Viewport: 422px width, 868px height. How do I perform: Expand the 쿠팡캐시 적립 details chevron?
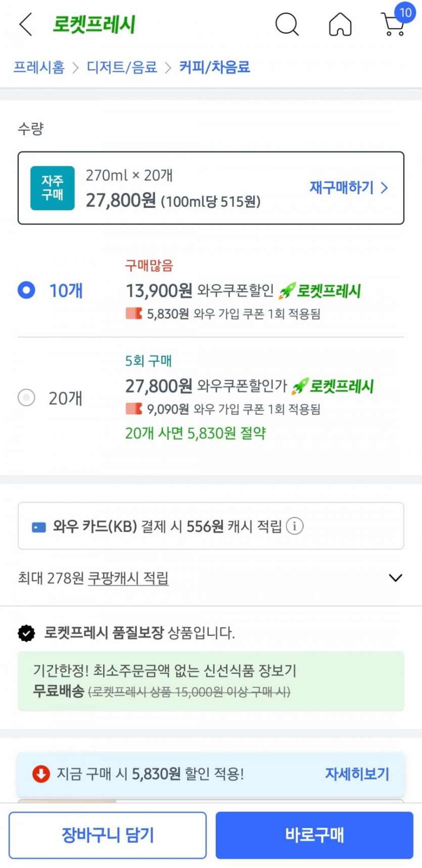point(395,578)
